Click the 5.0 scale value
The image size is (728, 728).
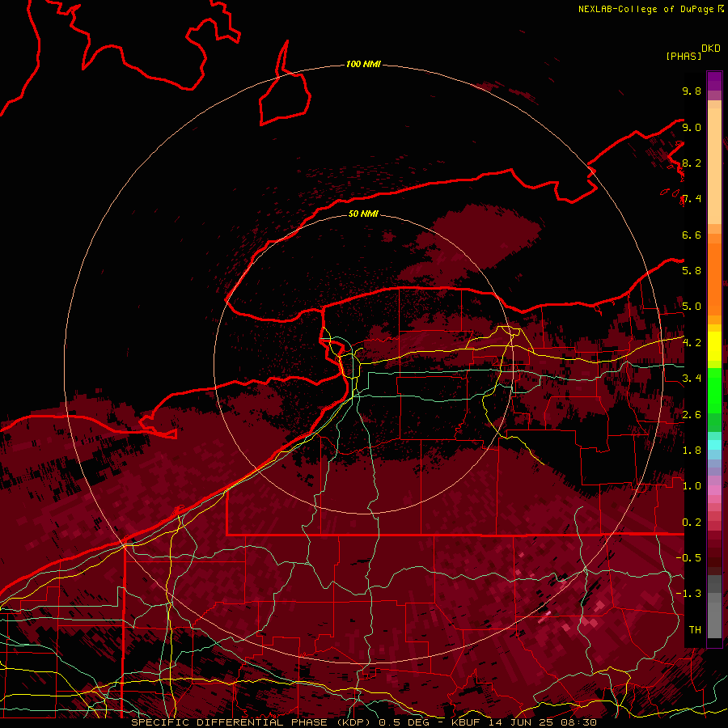click(x=692, y=307)
